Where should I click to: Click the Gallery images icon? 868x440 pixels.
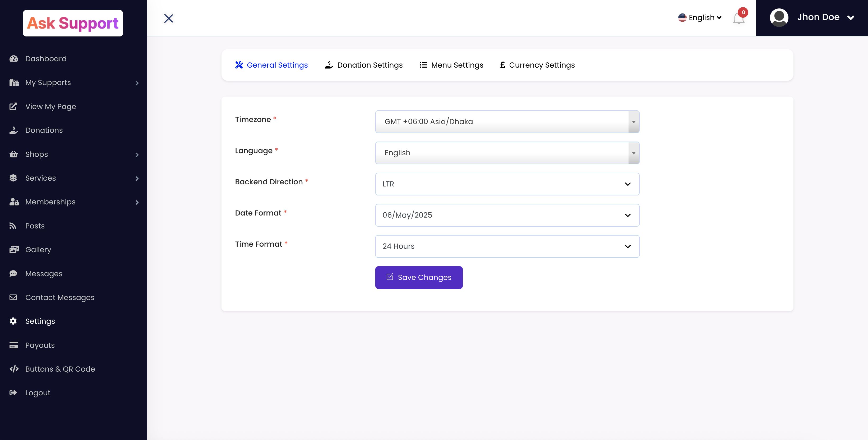(x=14, y=250)
